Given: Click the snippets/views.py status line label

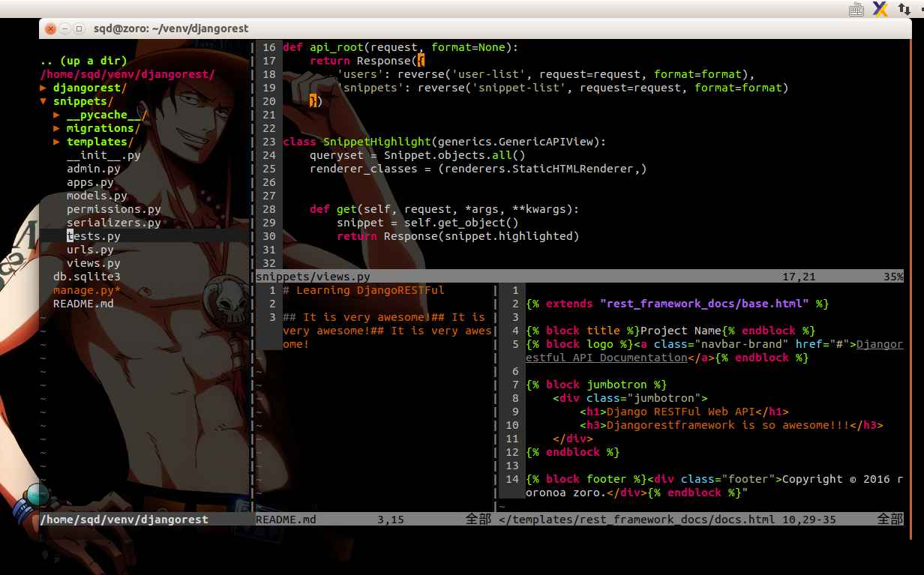Looking at the screenshot, I should [313, 277].
